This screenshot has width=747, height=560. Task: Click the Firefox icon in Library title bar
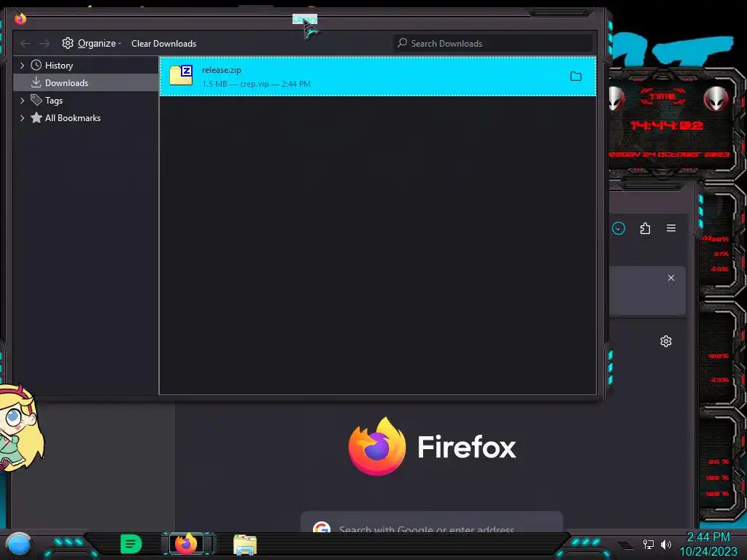pos(20,18)
